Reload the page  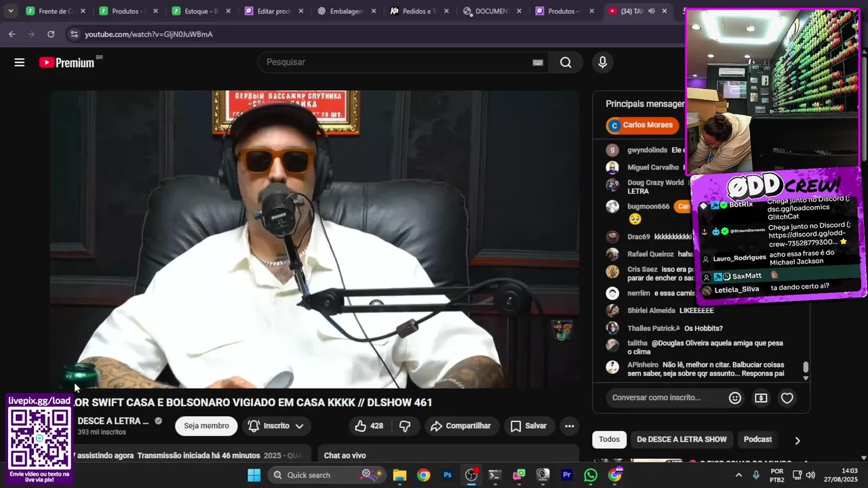[x=51, y=34]
